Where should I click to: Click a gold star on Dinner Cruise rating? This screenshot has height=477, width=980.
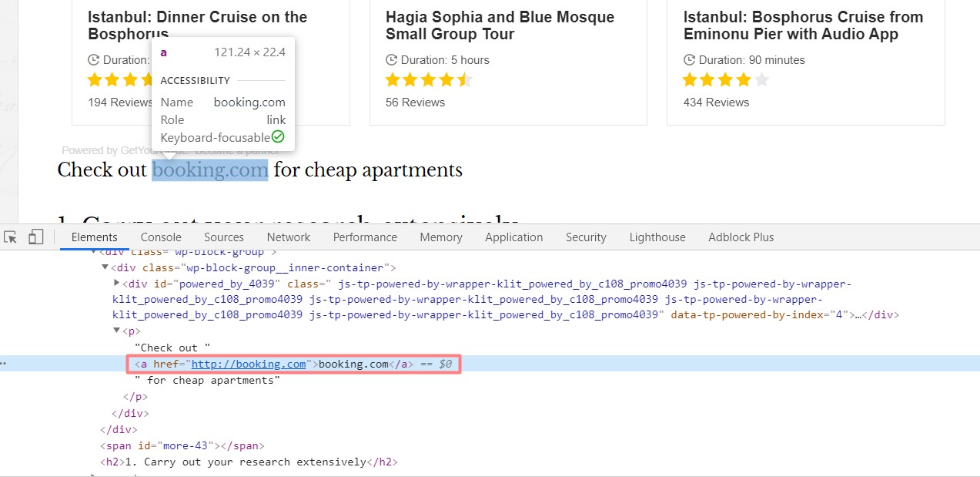point(95,79)
